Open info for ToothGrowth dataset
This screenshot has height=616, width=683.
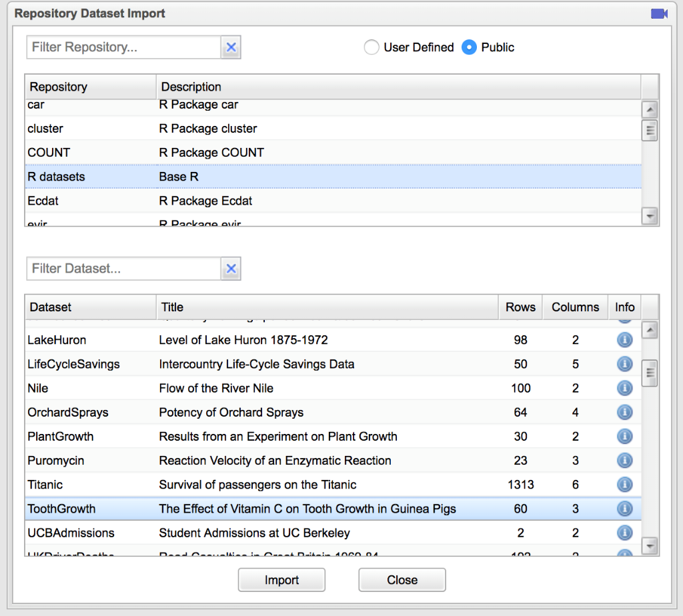624,509
